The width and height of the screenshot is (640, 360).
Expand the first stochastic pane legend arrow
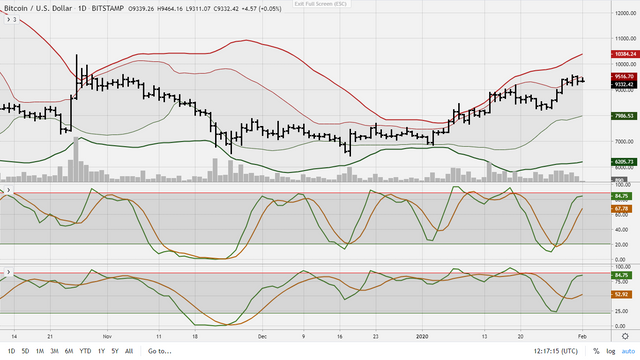tap(8, 190)
